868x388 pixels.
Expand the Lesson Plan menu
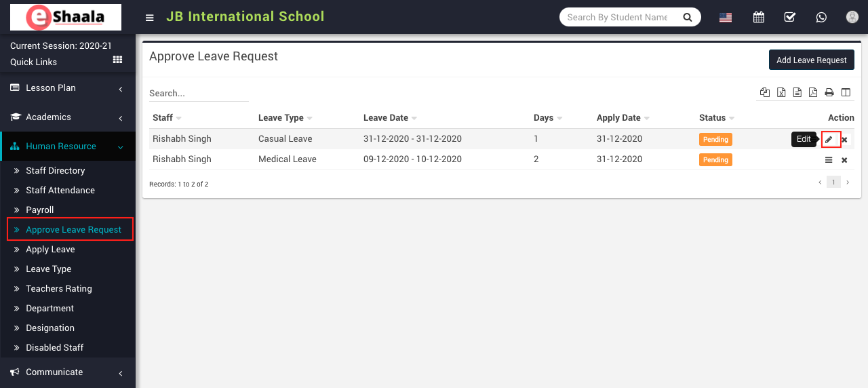pyautogui.click(x=68, y=88)
